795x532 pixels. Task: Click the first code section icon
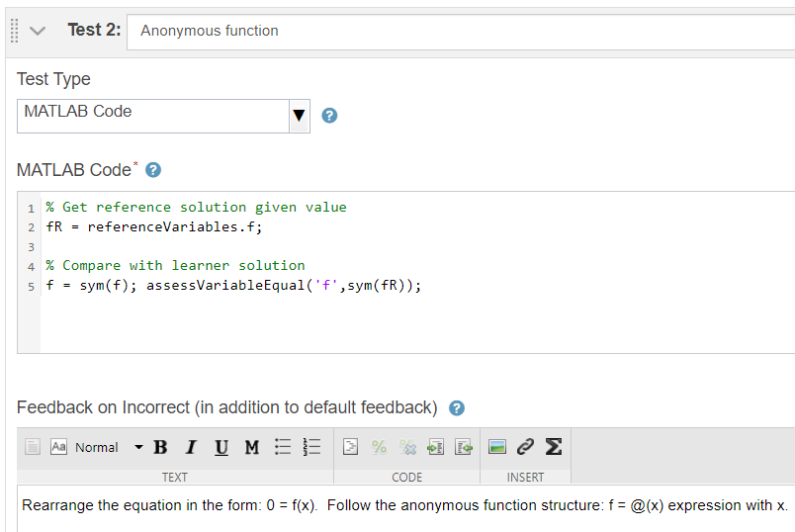(x=350, y=447)
